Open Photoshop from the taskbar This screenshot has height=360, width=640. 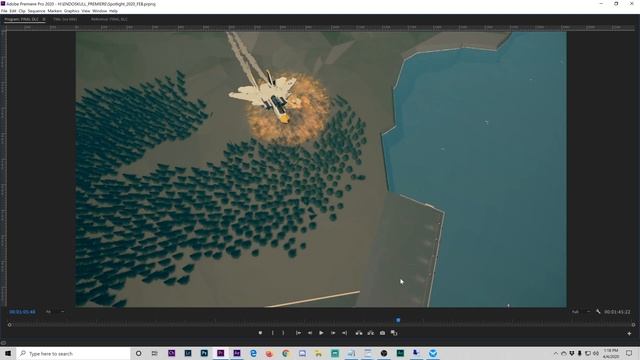[204, 353]
